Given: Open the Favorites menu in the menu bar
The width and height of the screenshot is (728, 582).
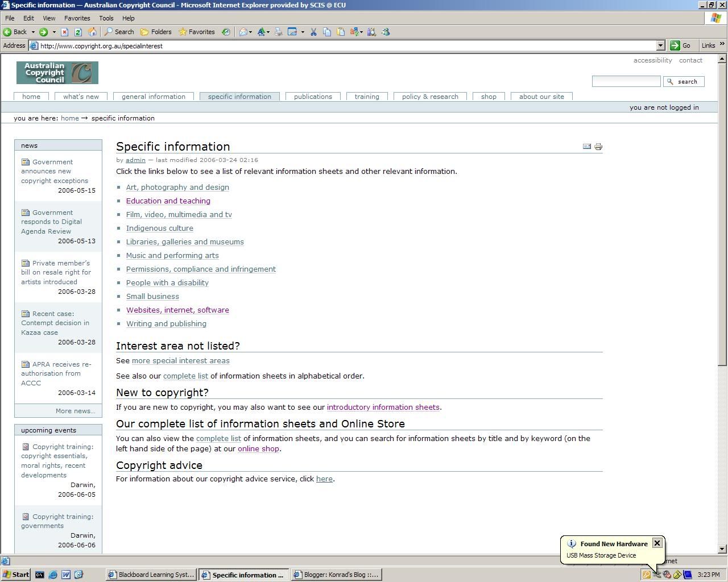Looking at the screenshot, I should coord(77,18).
